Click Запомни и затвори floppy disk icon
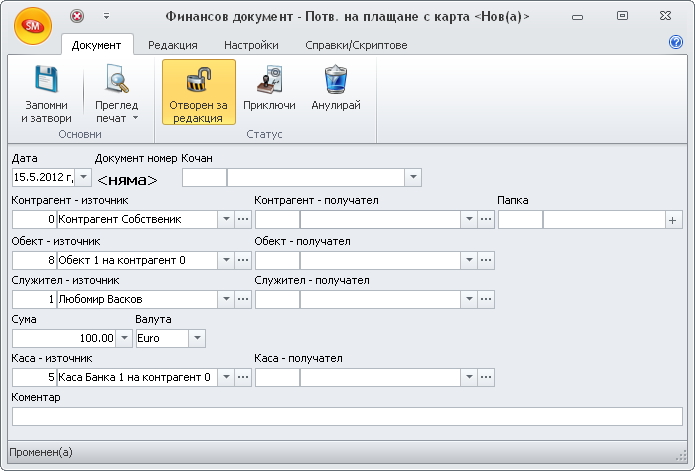695x471 pixels. tap(47, 79)
